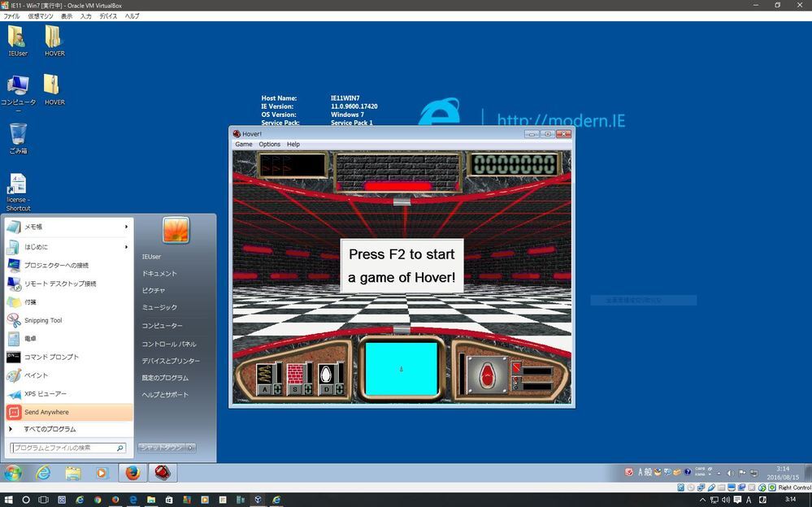Click the Windows 7 Start orb

pyautogui.click(x=12, y=473)
